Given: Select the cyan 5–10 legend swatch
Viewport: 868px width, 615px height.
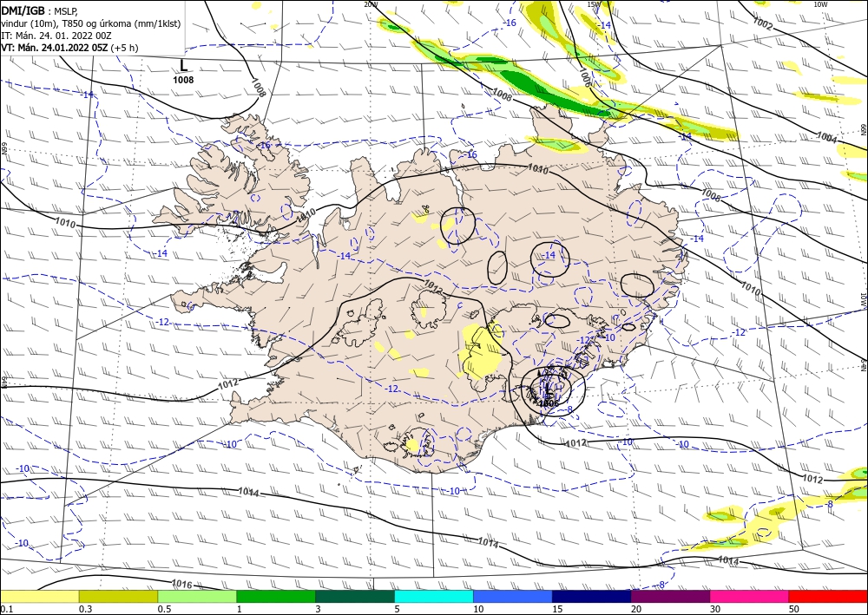Looking at the screenshot, I should click(434, 597).
